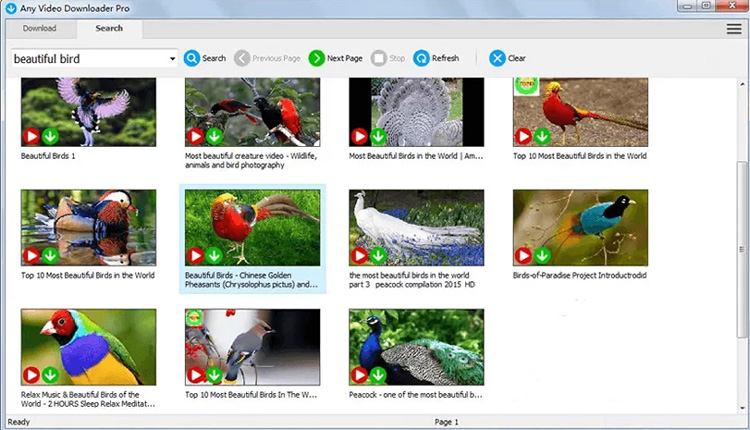Screen dimensions: 750x430
Task: Download 'Chinese Golden Pheasants' video
Action: coord(214,255)
